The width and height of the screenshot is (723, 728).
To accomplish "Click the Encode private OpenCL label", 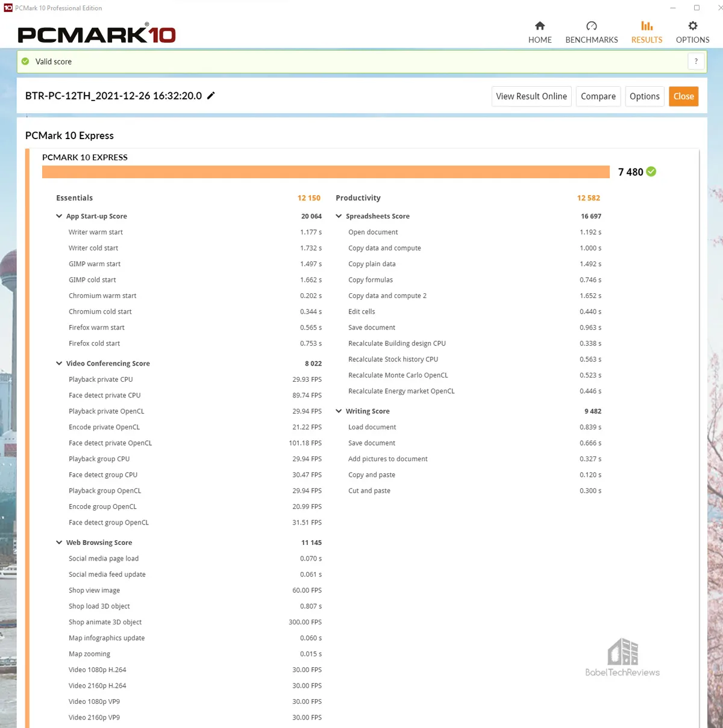I will click(x=104, y=428).
